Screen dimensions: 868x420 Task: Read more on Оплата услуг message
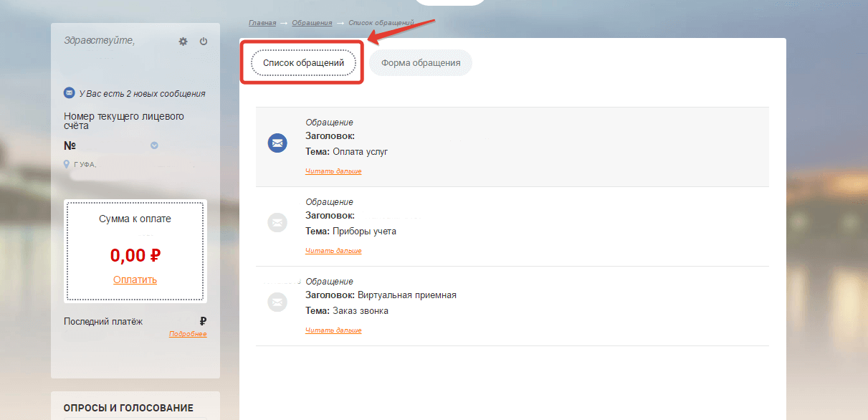tap(333, 171)
